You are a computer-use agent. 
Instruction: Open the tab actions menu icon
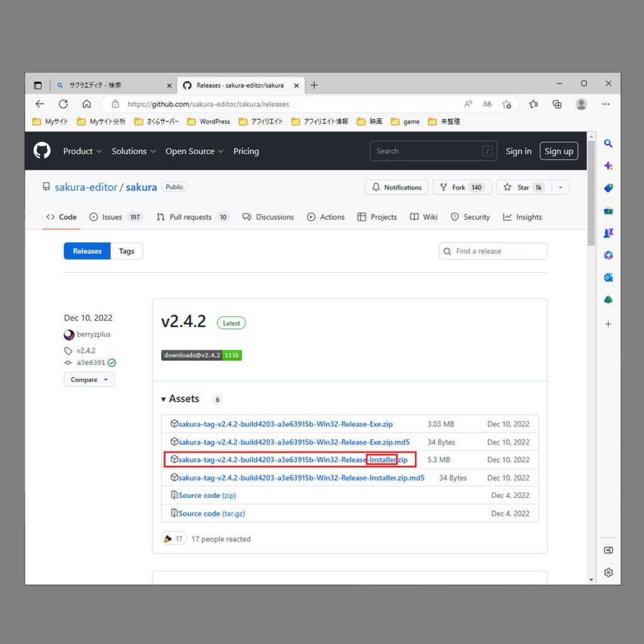pyautogui.click(x=38, y=86)
